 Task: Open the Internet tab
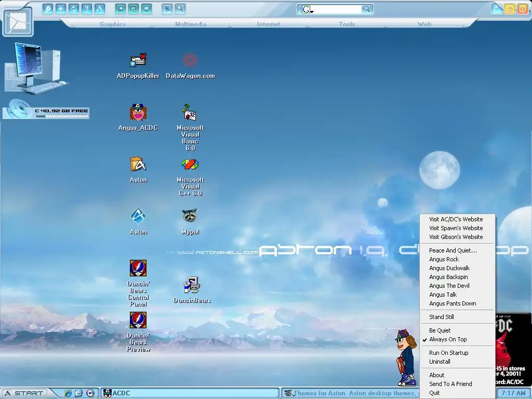coord(269,24)
